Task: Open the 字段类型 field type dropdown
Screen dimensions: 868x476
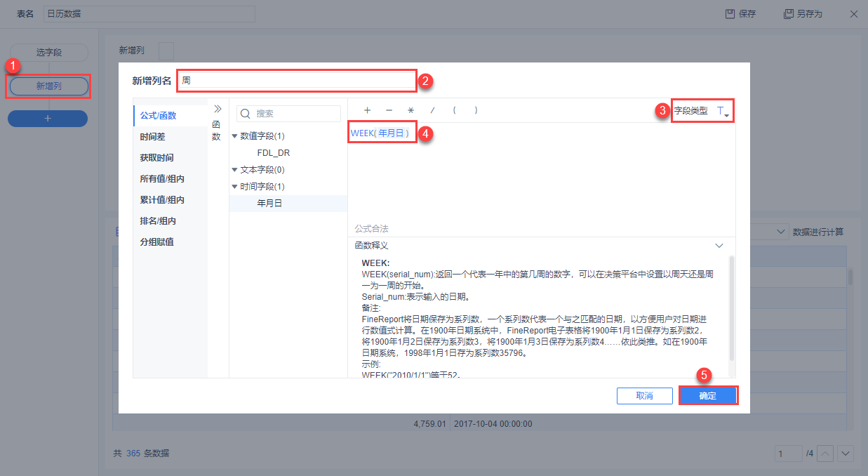Action: pos(723,111)
